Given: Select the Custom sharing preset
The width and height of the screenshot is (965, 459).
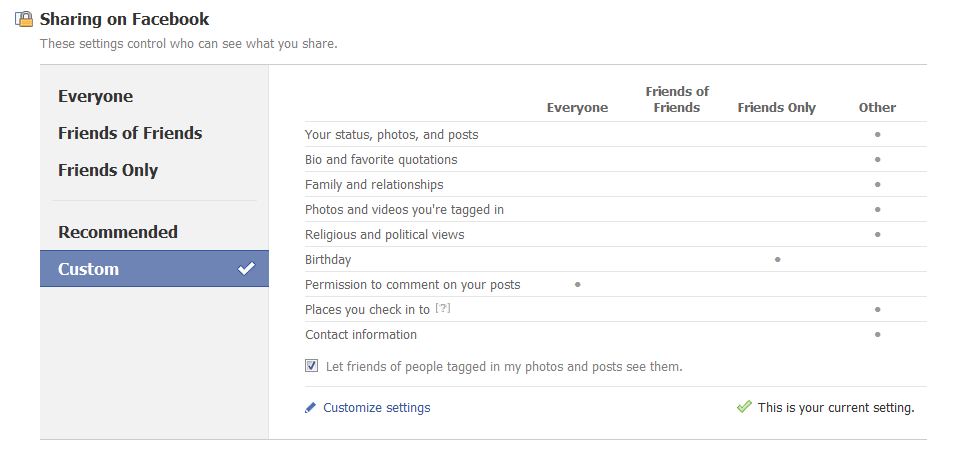Looking at the screenshot, I should pos(89,269).
